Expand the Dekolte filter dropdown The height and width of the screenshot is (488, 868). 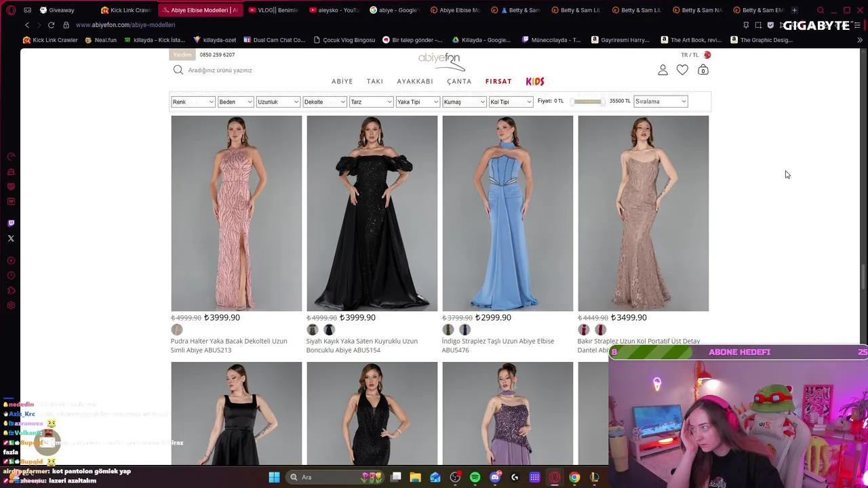[x=324, y=102]
